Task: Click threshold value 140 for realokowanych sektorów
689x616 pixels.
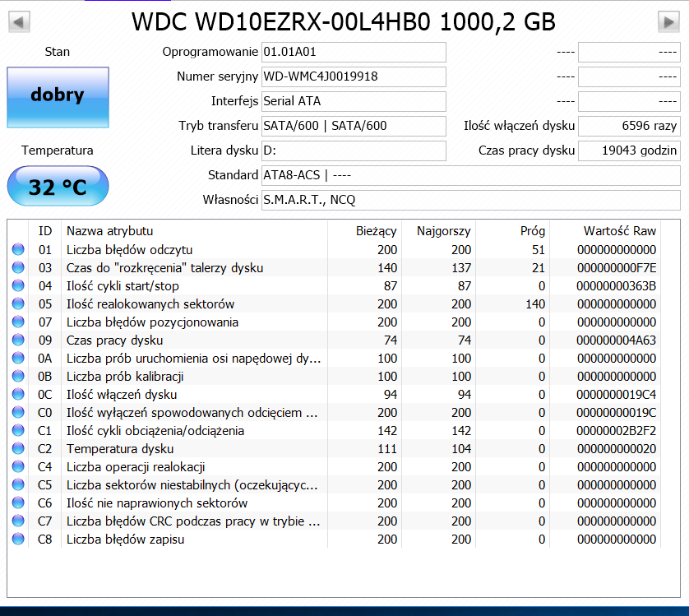Action: [x=535, y=303]
